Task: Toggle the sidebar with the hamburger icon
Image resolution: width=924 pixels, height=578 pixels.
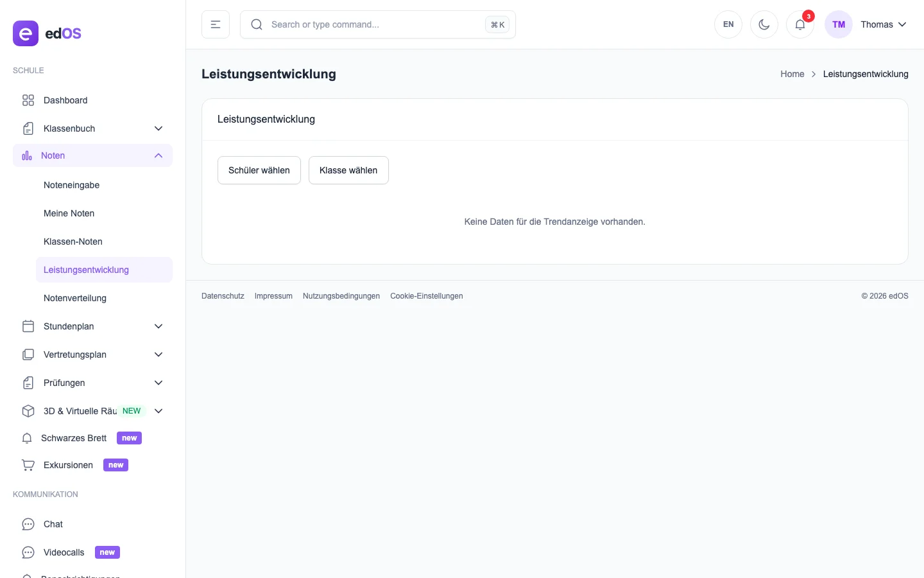Action: (x=216, y=24)
